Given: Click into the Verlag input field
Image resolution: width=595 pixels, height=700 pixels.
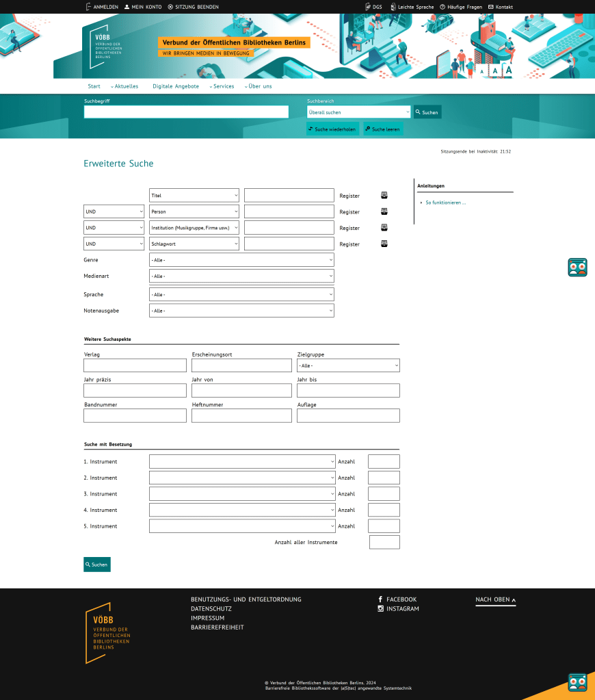Looking at the screenshot, I should pyautogui.click(x=135, y=366).
